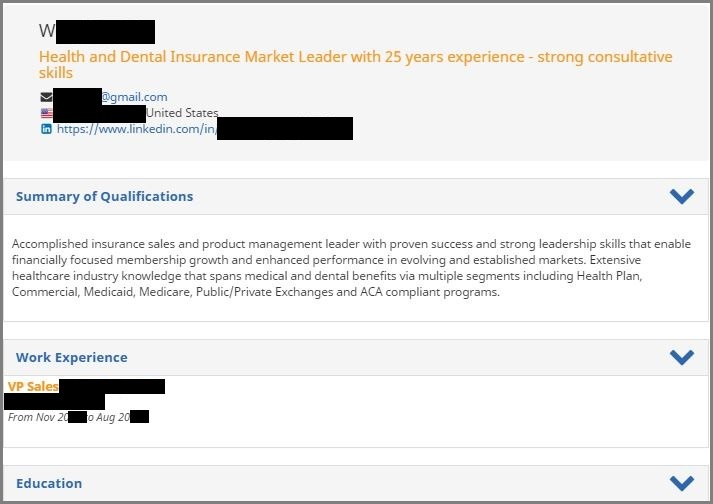
Task: Collapse Work Experience section using its chevron
Action: pos(681,357)
